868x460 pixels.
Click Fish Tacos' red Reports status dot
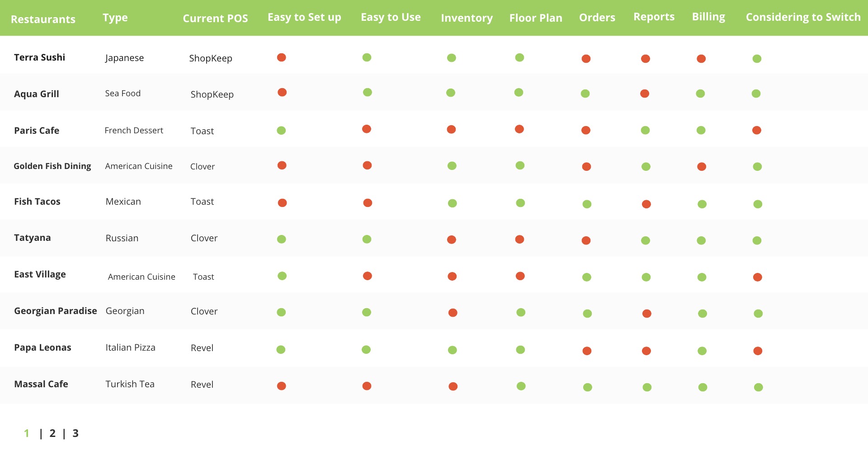click(646, 204)
